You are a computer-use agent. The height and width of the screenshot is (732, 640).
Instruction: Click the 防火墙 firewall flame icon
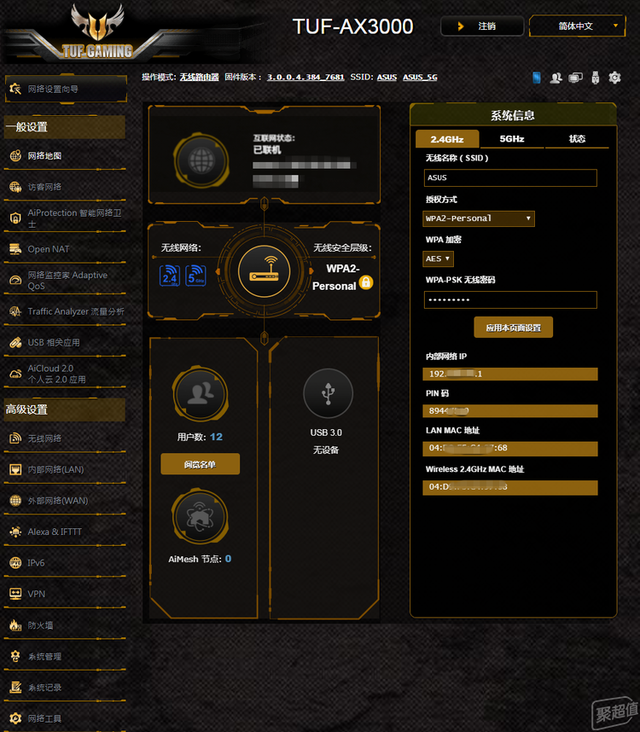click(15, 625)
